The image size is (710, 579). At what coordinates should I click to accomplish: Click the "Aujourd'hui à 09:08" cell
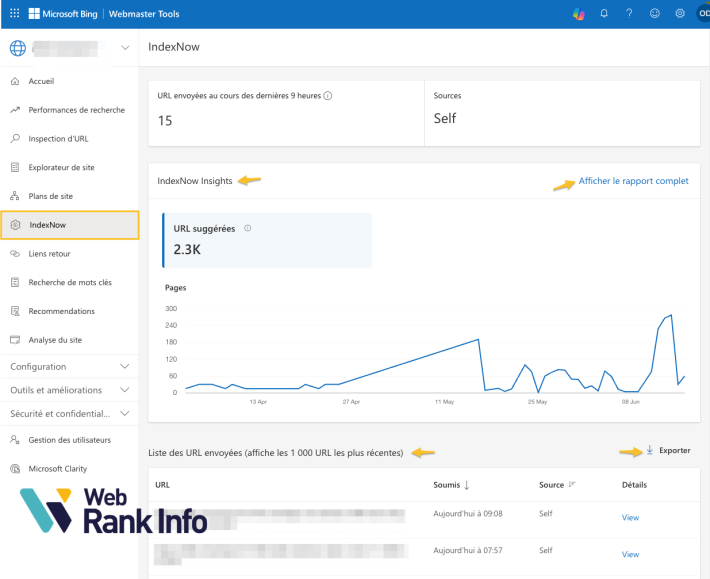(x=468, y=513)
